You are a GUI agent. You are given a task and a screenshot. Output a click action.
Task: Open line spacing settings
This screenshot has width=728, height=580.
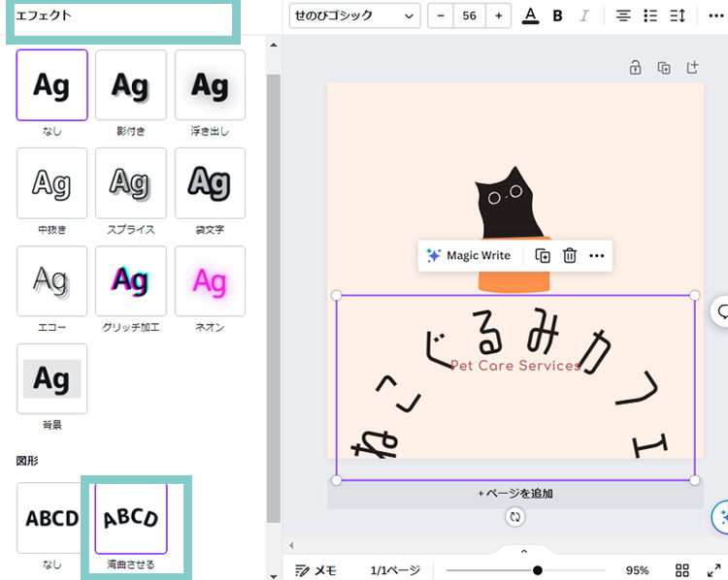coord(678,16)
